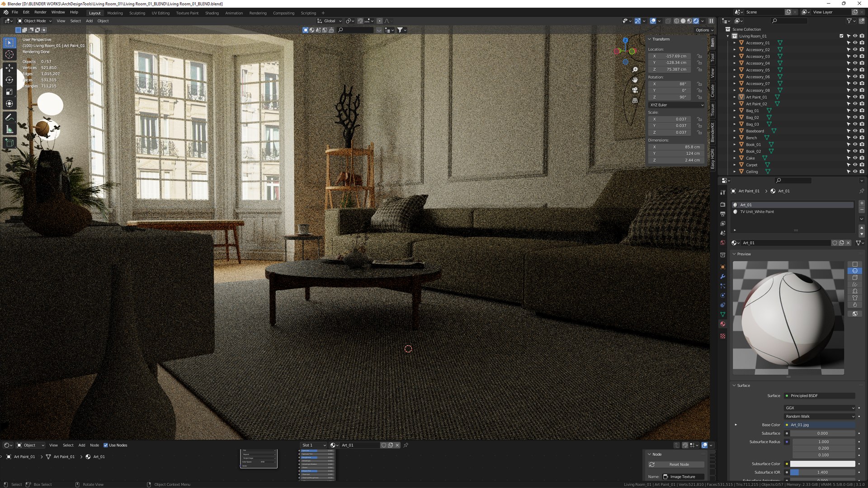The image size is (868, 488).
Task: Remove the material slot with the minus button
Action: click(862, 210)
